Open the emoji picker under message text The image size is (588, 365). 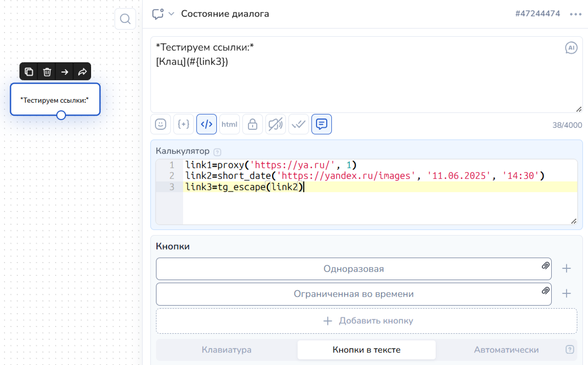click(161, 124)
